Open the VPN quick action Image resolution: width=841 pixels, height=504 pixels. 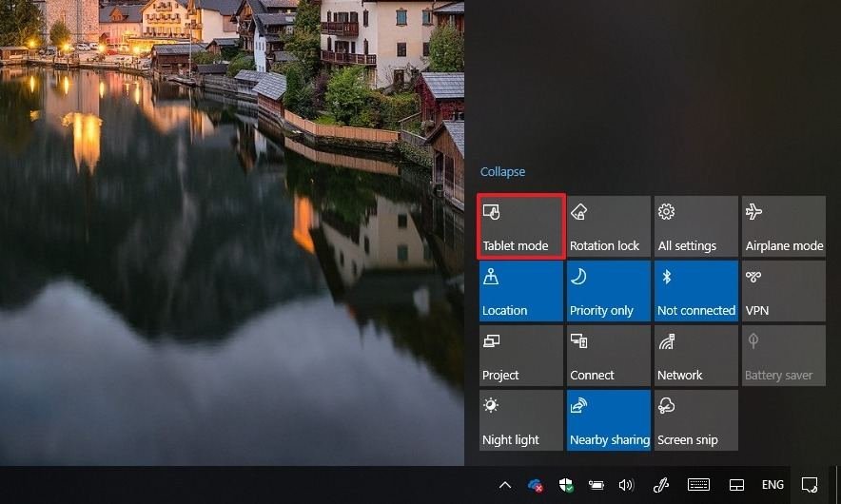point(783,291)
